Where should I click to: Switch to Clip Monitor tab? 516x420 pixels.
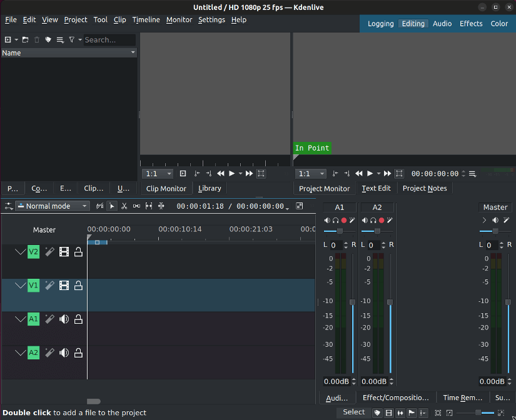166,189
